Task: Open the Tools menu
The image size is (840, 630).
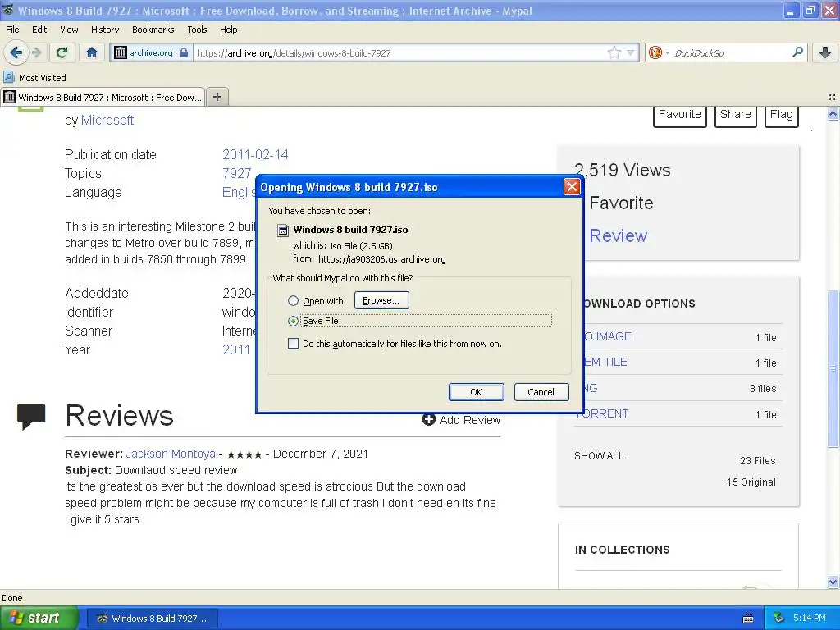Action: click(x=197, y=30)
